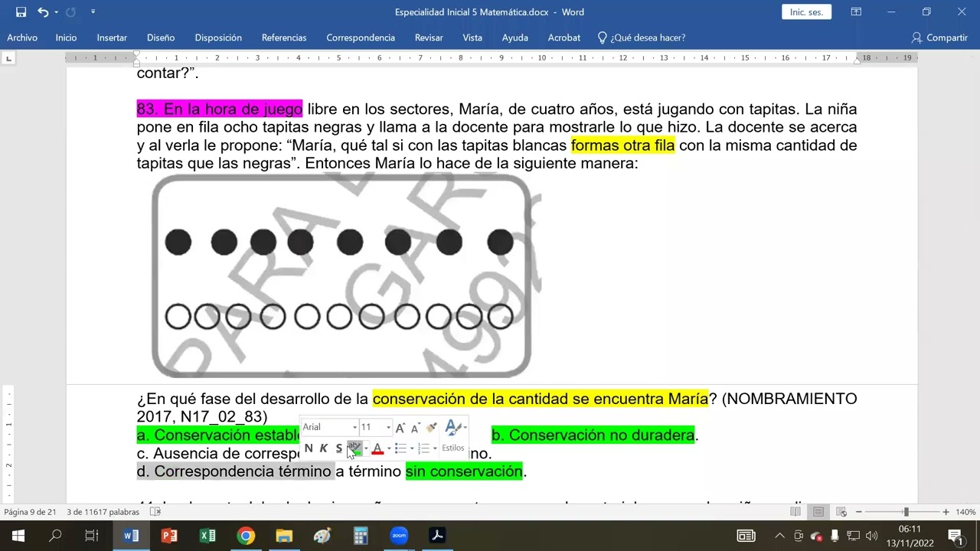Open the undo history dropdown arrow

point(56,12)
